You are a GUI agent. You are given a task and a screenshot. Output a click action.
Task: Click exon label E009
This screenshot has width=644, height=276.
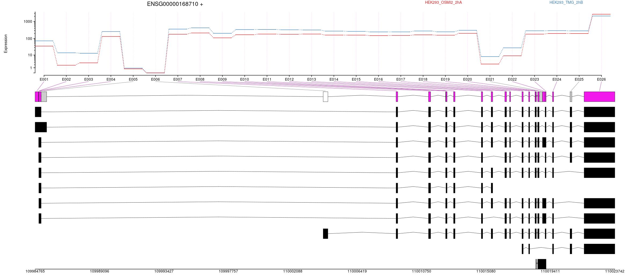click(222, 79)
